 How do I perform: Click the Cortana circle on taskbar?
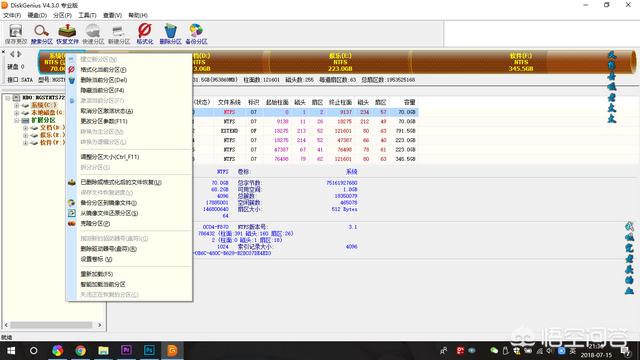point(33,350)
